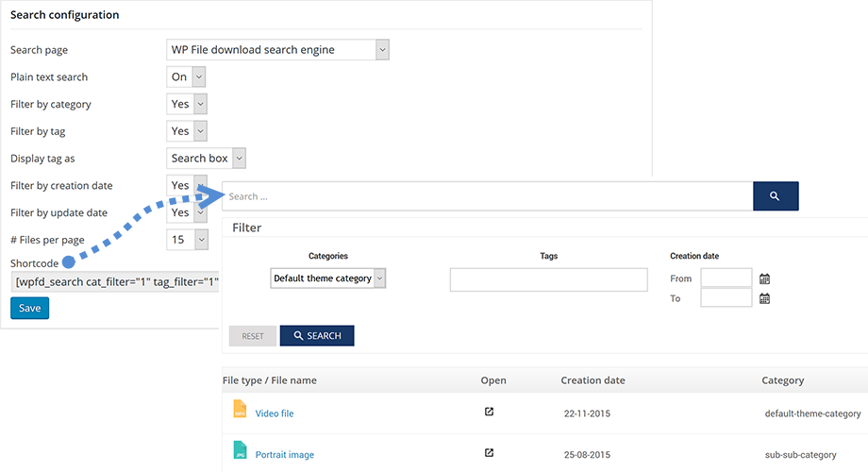The image size is (868, 472).
Task: Click inside the Tags input field
Action: click(x=548, y=279)
